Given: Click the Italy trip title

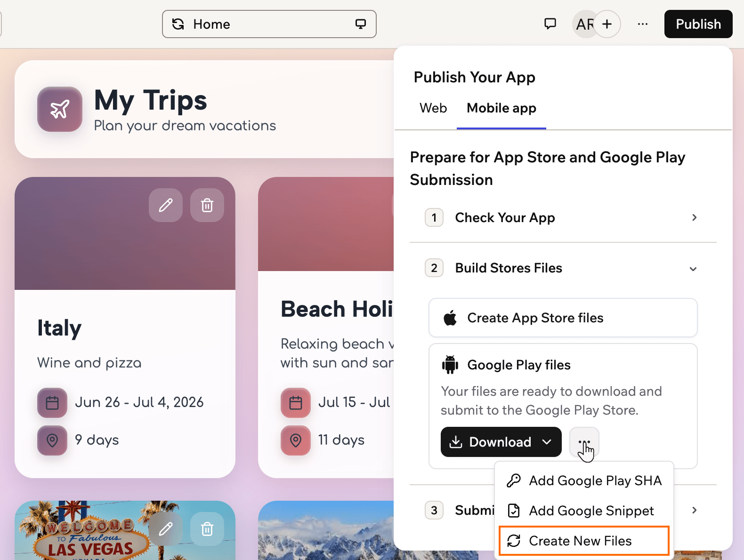Looking at the screenshot, I should click(x=59, y=328).
